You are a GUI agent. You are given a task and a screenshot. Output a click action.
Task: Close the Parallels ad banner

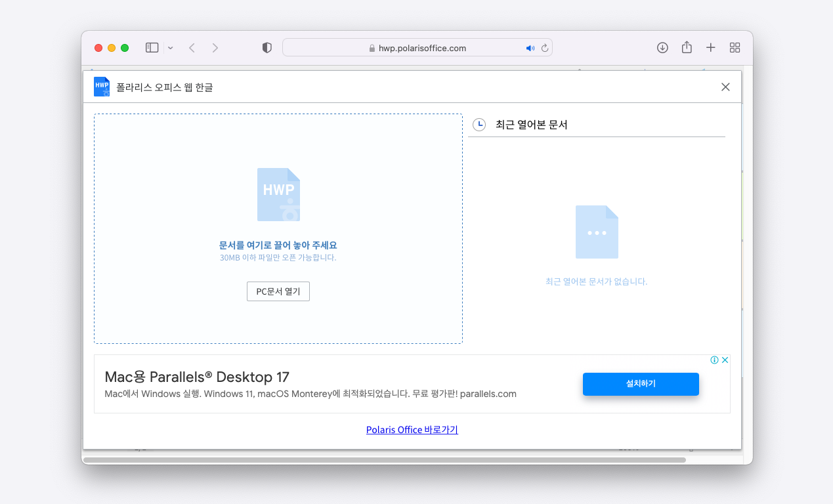[725, 360]
